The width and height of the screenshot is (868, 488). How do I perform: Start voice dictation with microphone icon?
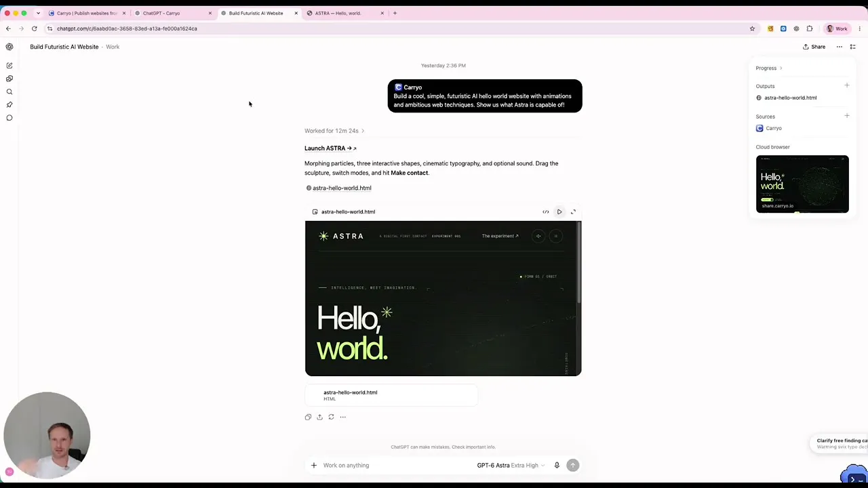[x=557, y=466]
